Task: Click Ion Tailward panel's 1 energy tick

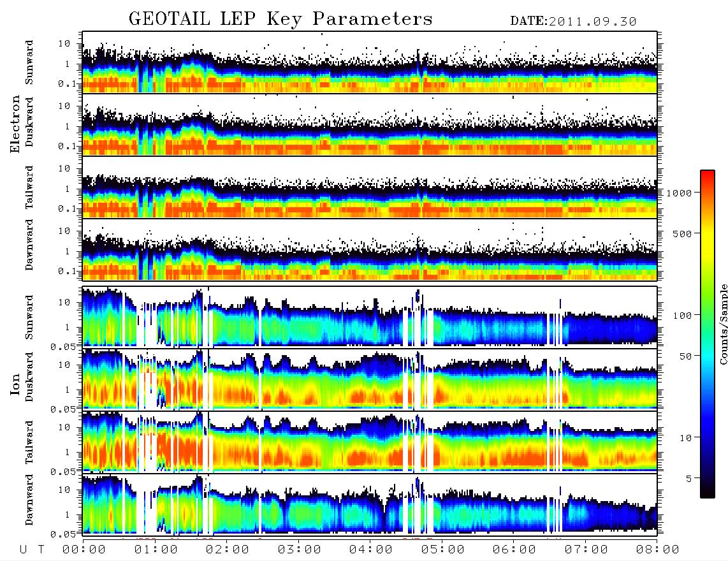Action: click(x=68, y=452)
